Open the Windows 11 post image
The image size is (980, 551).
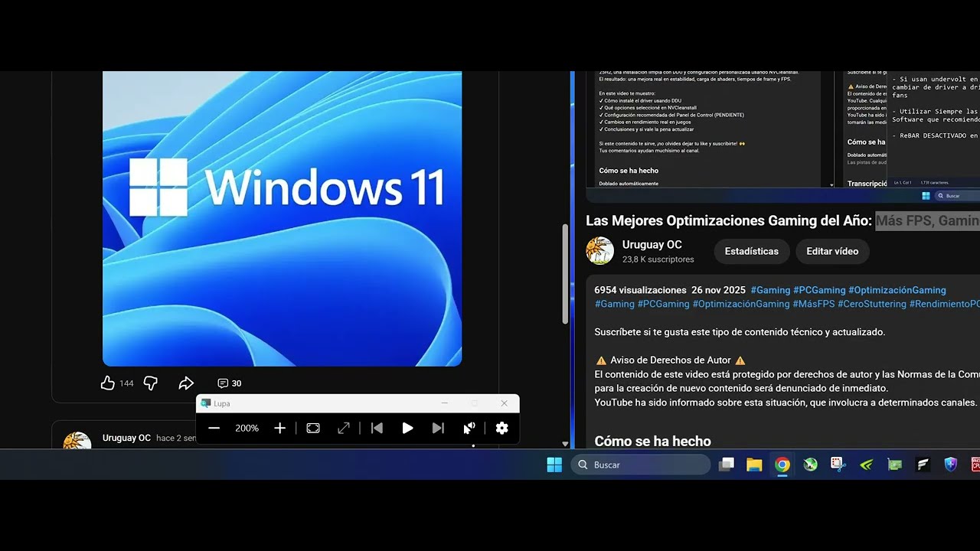click(282, 218)
